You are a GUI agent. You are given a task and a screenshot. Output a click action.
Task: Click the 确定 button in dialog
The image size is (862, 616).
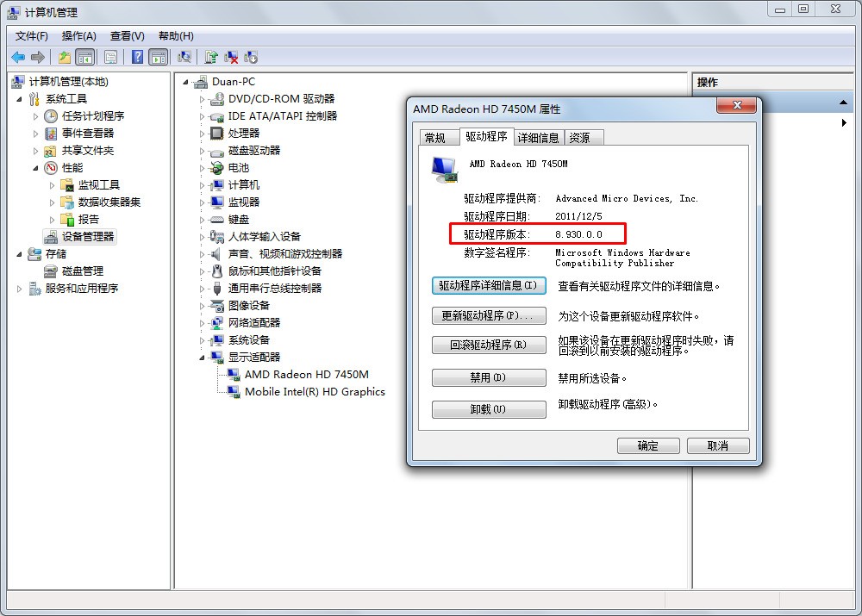(648, 445)
